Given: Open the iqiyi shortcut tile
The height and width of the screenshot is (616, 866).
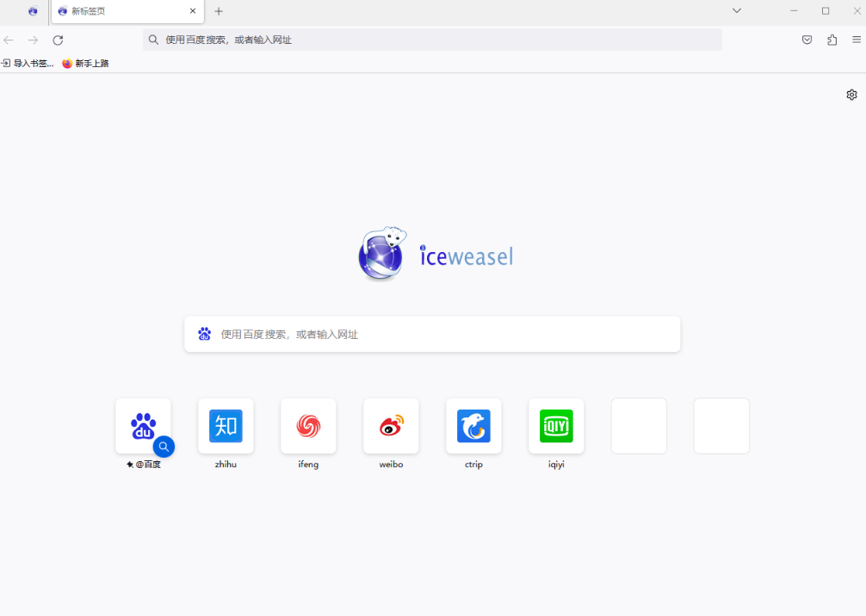Looking at the screenshot, I should [556, 426].
